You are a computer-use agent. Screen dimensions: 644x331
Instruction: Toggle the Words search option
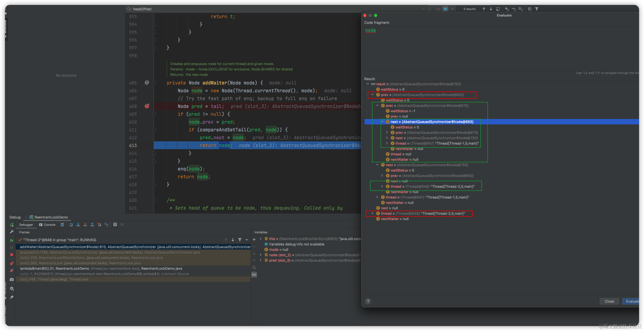tap(445, 9)
